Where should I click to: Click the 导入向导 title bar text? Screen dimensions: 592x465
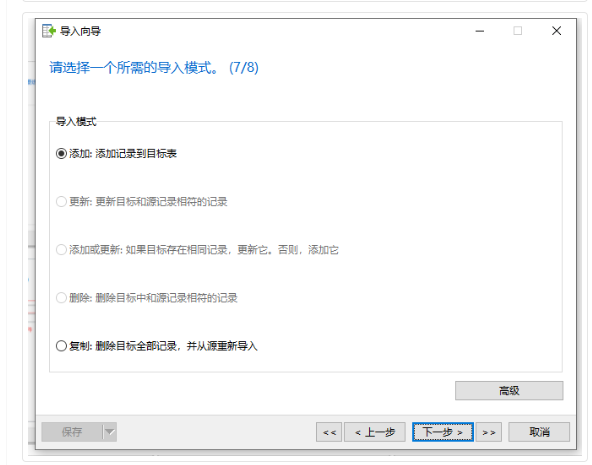(80, 31)
